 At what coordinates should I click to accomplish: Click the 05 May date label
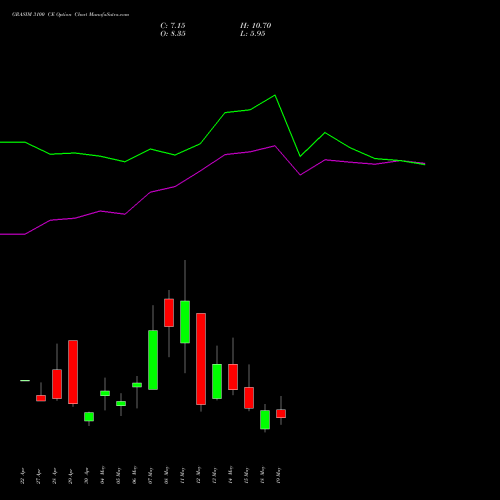[118, 475]
